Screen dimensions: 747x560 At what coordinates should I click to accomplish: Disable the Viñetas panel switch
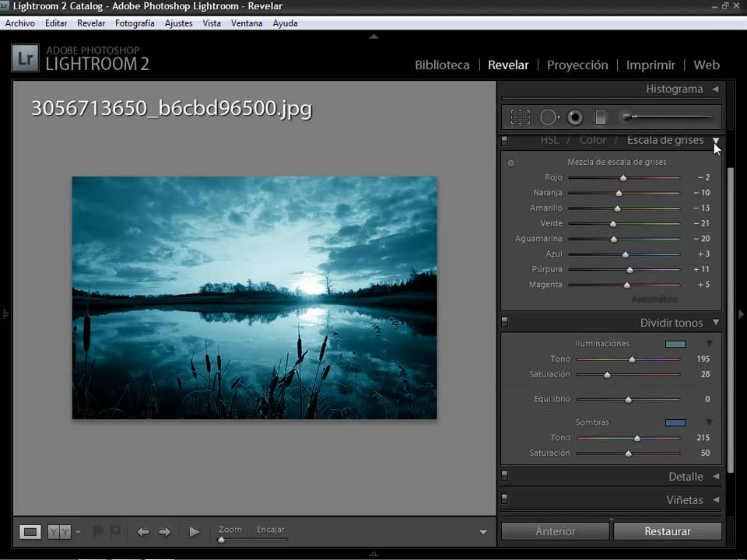pos(504,500)
